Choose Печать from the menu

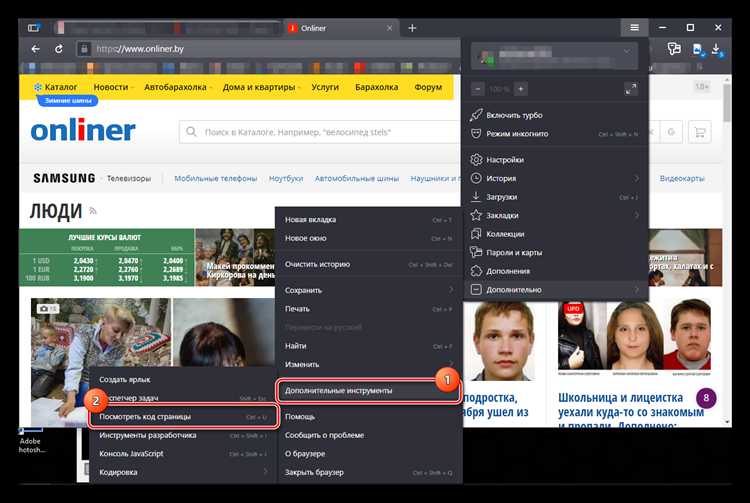click(x=368, y=309)
